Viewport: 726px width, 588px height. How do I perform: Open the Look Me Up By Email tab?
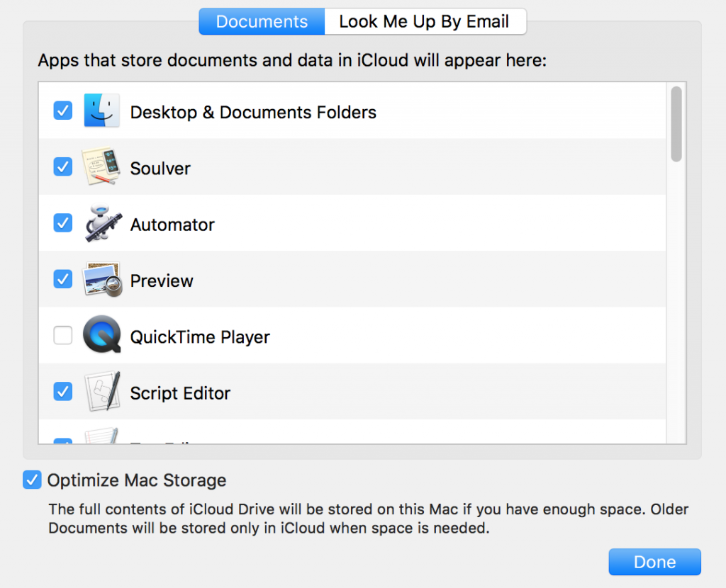424,22
